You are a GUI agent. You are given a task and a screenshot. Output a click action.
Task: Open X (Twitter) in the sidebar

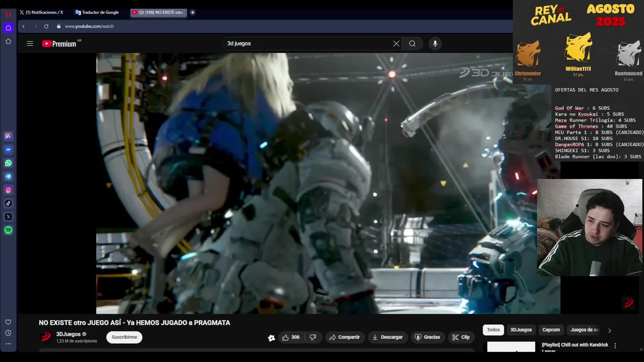[8, 217]
